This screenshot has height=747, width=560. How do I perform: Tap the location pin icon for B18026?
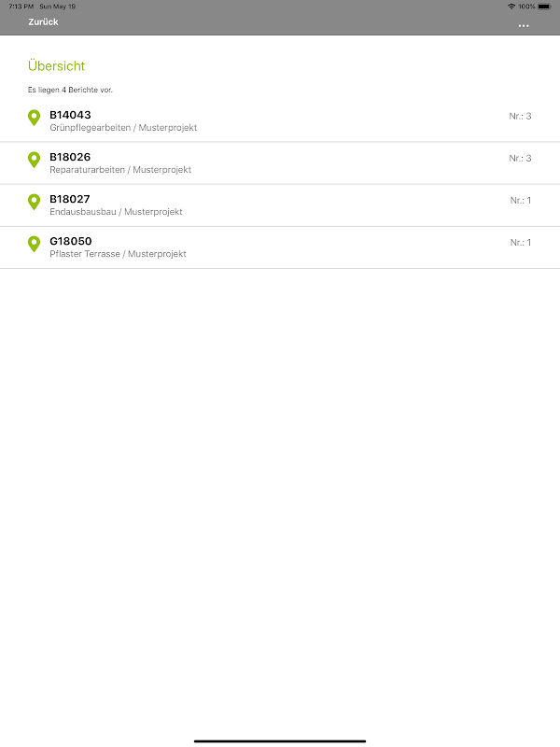pyautogui.click(x=35, y=160)
